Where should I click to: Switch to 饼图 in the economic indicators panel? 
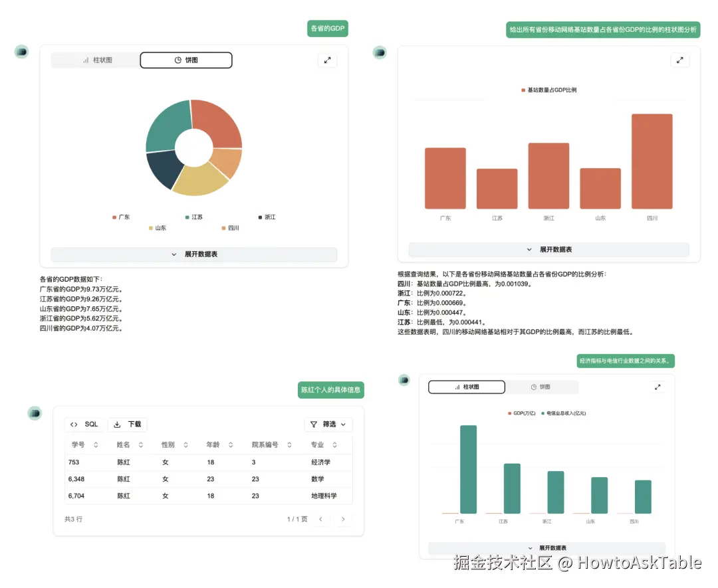click(x=540, y=387)
